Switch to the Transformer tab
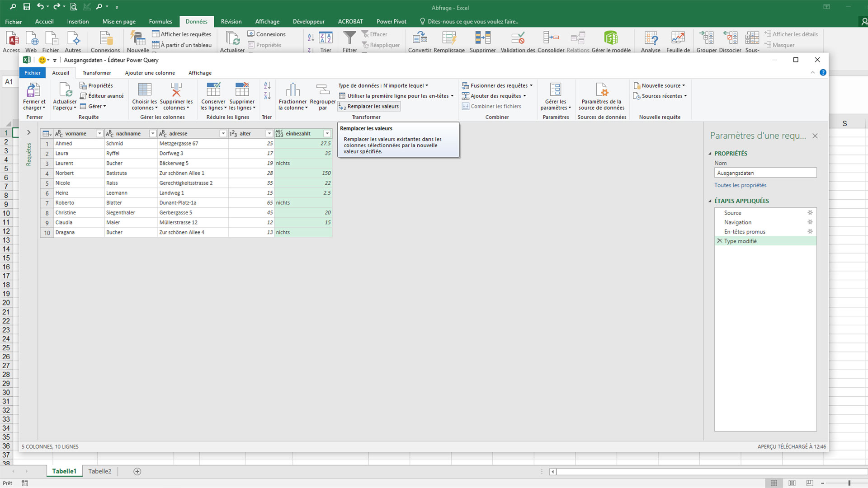Screen dimensions: 868x488 97,73
